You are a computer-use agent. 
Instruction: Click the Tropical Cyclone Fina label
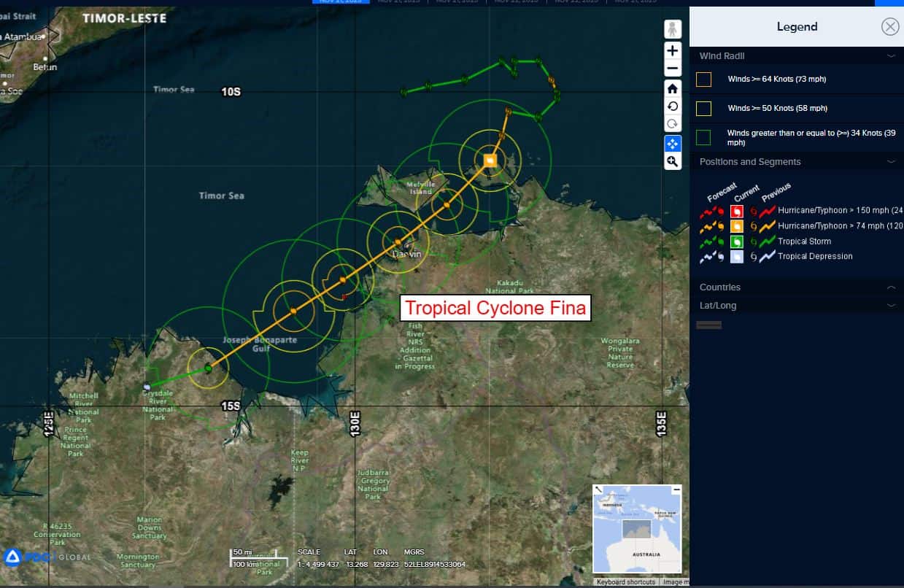coord(495,308)
